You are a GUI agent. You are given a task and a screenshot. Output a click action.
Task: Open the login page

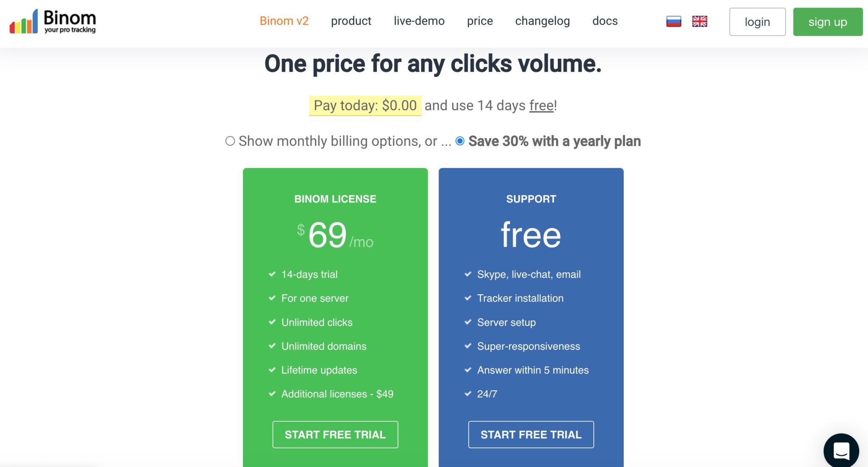[x=757, y=22]
